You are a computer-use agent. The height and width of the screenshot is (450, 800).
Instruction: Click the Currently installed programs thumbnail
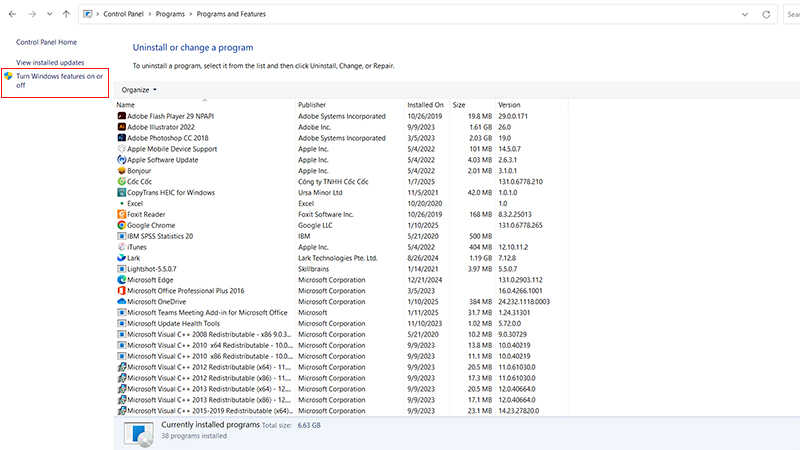tap(138, 434)
